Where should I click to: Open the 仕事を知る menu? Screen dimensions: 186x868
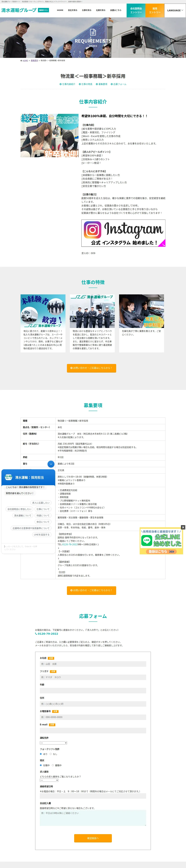coord(86,10)
